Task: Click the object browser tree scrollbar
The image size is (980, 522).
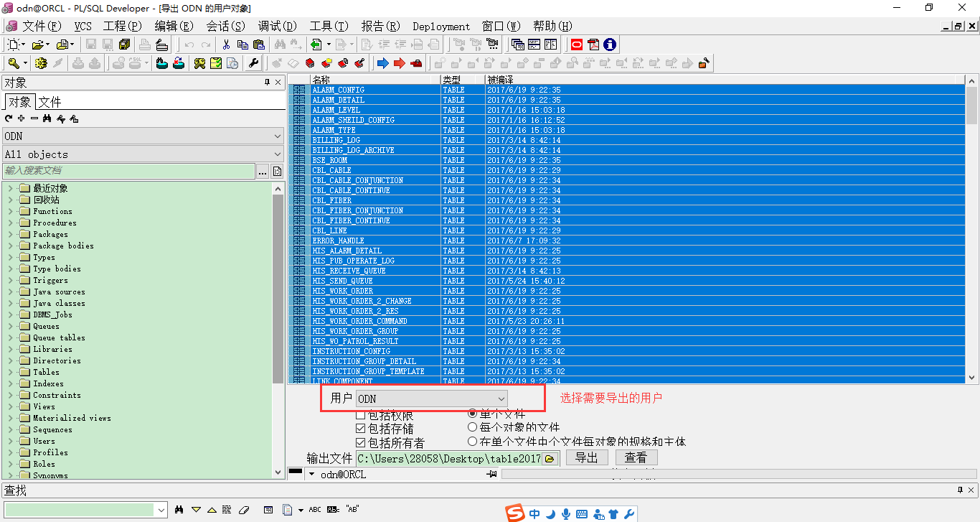Action: (278, 330)
